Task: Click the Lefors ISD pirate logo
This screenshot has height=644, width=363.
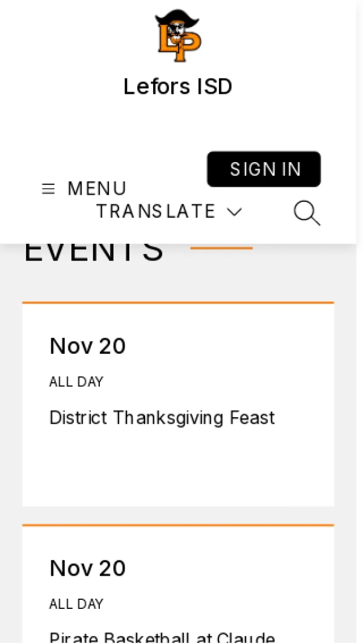Action: tap(178, 36)
